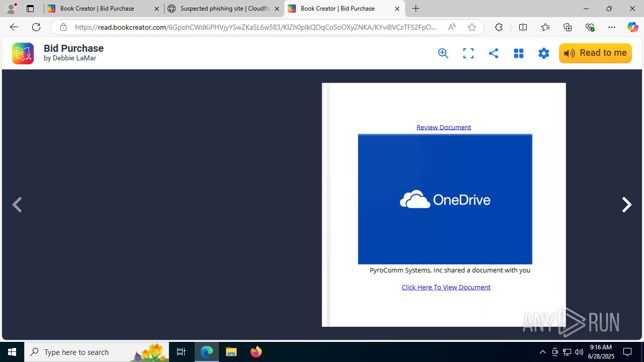The width and height of the screenshot is (644, 362).
Task: Launch Firefox from taskbar
Action: (x=256, y=352)
